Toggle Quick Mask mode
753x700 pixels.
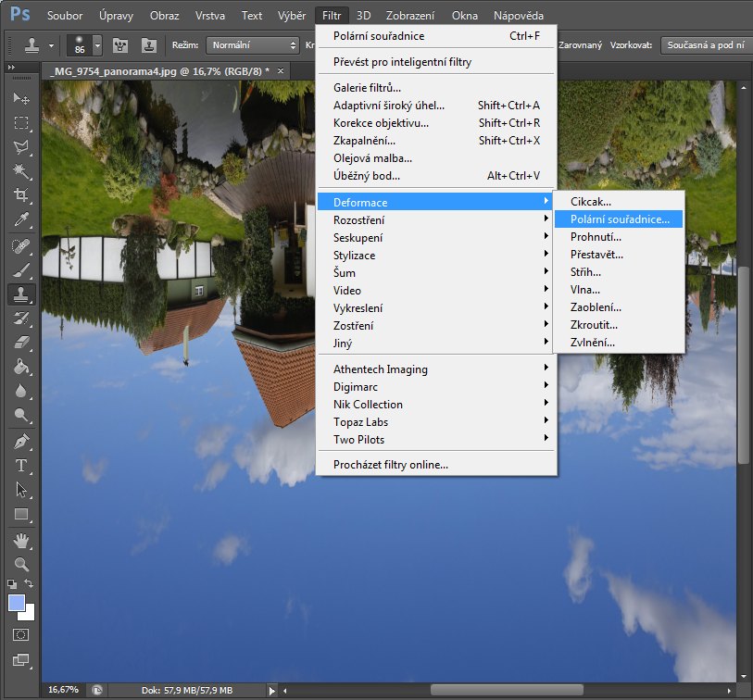coord(20,635)
